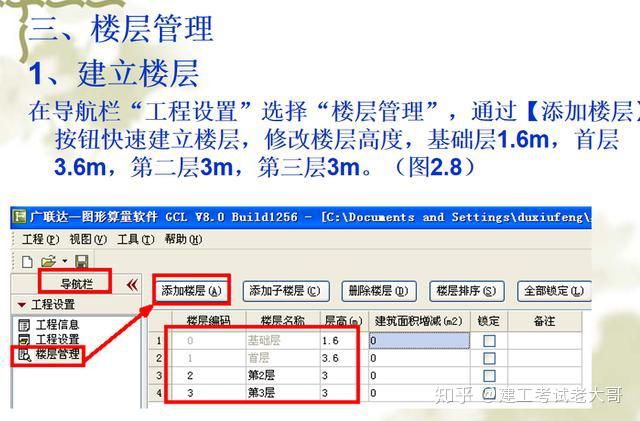
Task: Open the 帮助(H) menu
Action: (183, 239)
